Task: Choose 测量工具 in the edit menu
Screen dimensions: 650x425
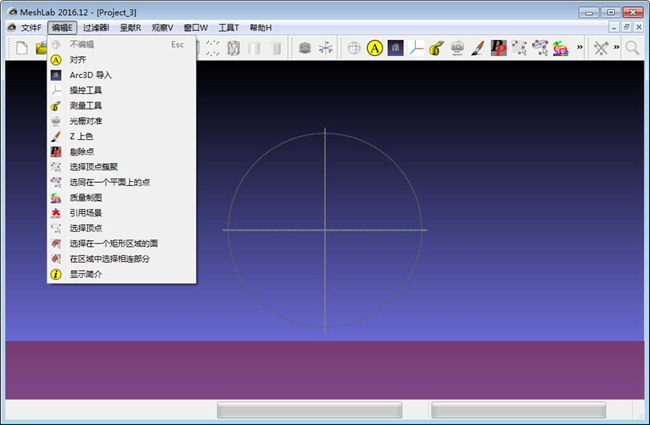Action: click(121, 106)
